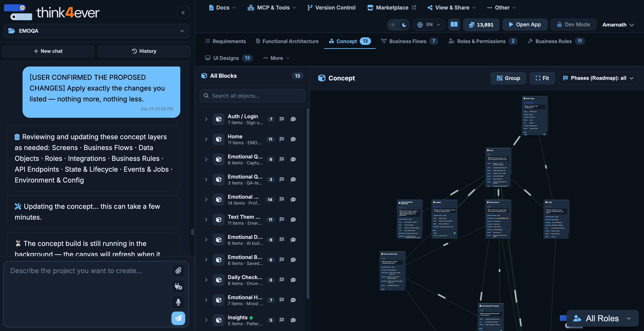Open comments for the Insights block
Image resolution: width=644 pixels, height=331 pixels.
click(293, 320)
